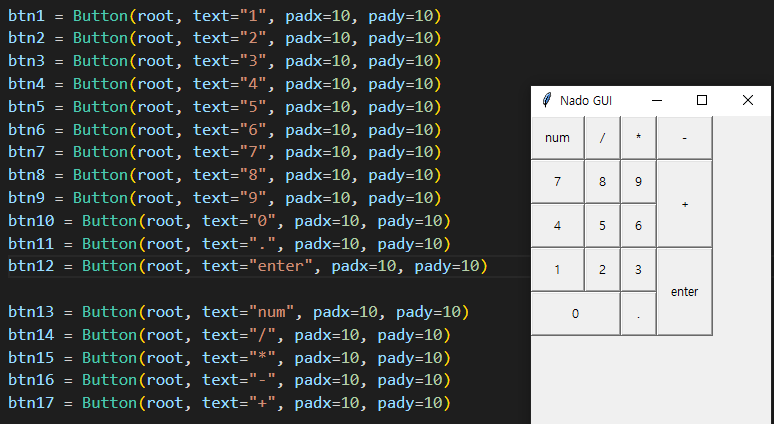Click the btn1 variable in the code

point(26,16)
